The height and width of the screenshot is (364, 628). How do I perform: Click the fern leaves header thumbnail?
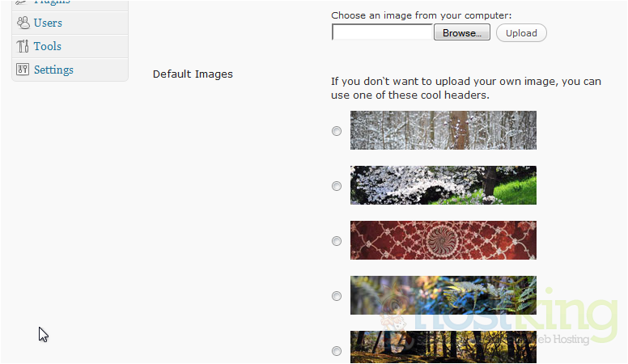[x=443, y=295]
